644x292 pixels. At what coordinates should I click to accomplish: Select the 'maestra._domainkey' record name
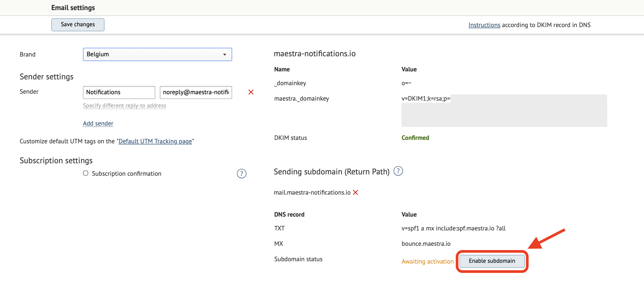point(302,98)
